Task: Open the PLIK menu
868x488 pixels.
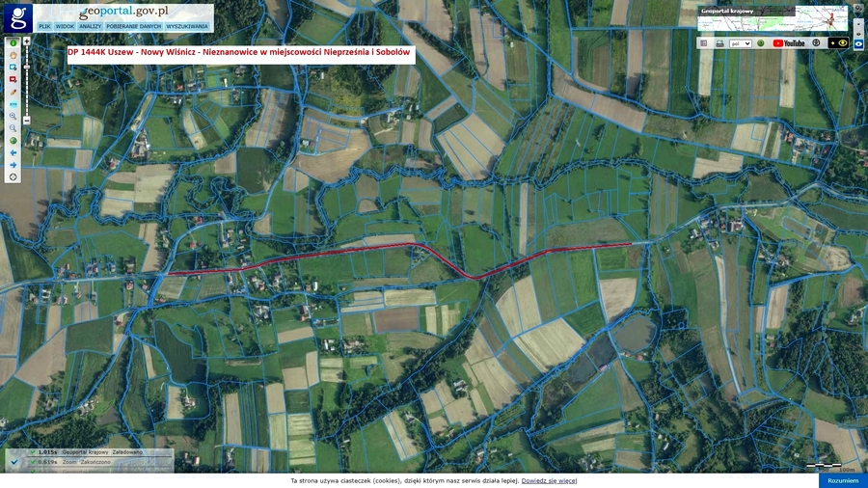Action: (44, 26)
